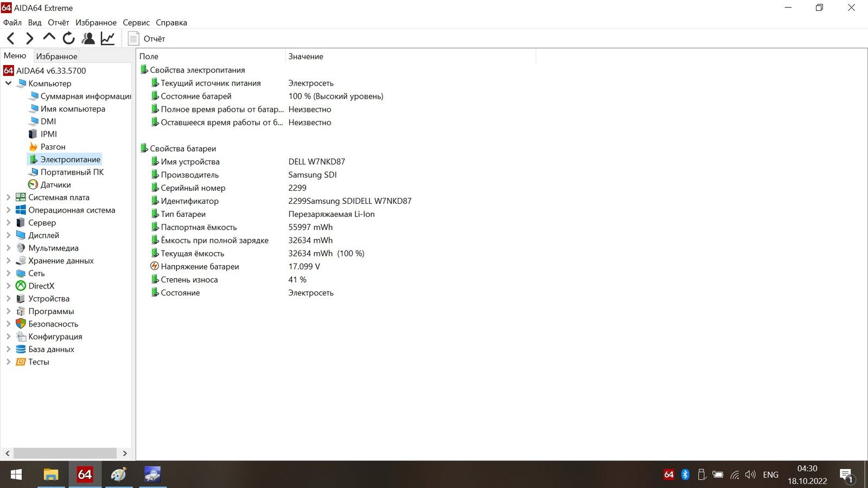
Task: Expand the Системная плата node
Action: pos(8,197)
